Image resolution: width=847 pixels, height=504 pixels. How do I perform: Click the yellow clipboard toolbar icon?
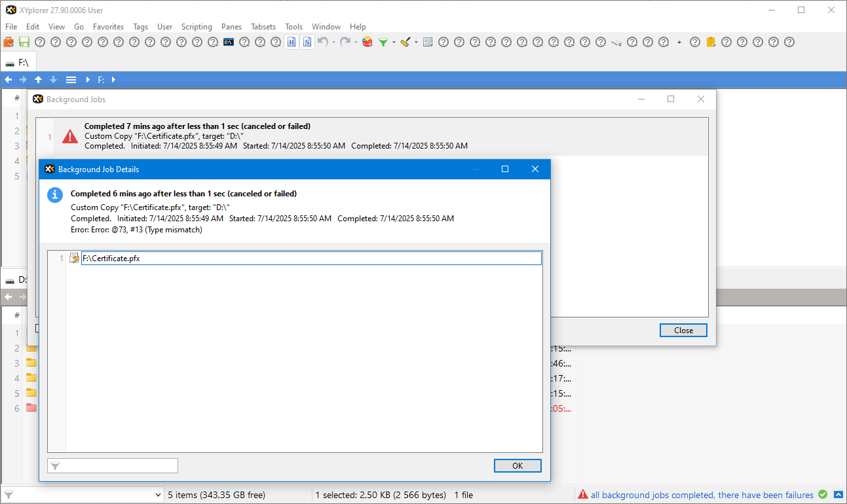[x=711, y=42]
